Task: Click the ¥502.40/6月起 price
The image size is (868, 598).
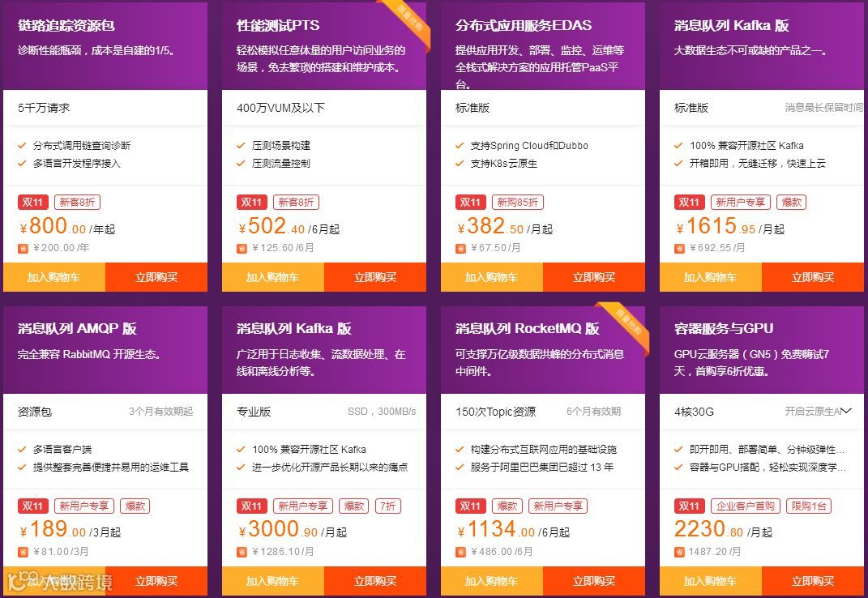Action: pos(289,226)
